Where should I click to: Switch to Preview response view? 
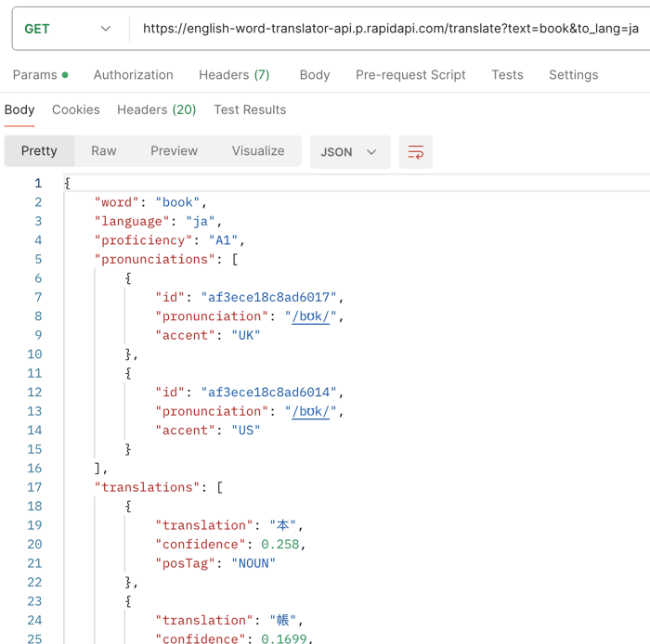[x=175, y=151]
